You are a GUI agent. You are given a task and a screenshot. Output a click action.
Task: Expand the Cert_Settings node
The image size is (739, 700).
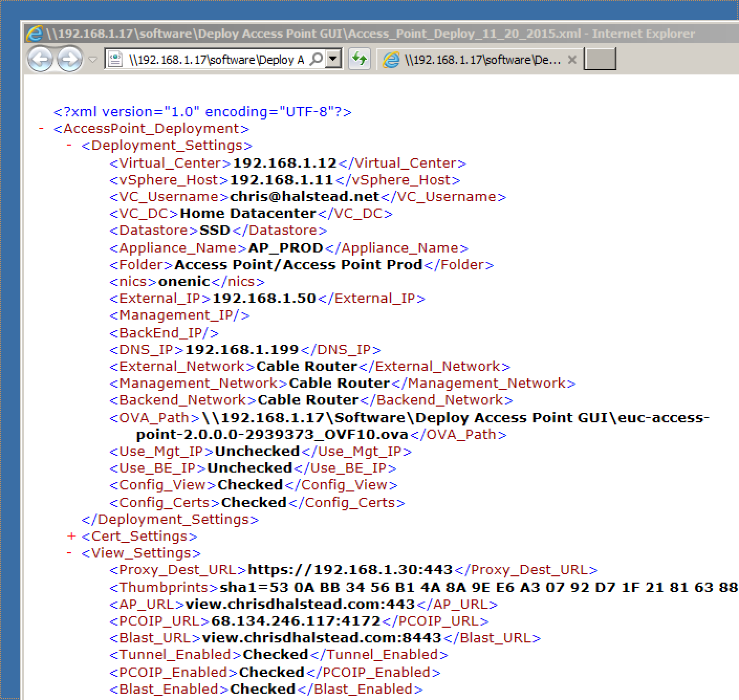click(x=71, y=536)
